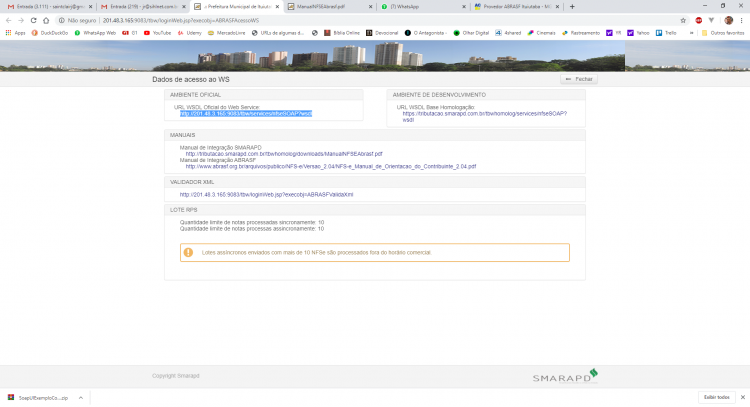Open a new tab with the plus button

[572, 7]
